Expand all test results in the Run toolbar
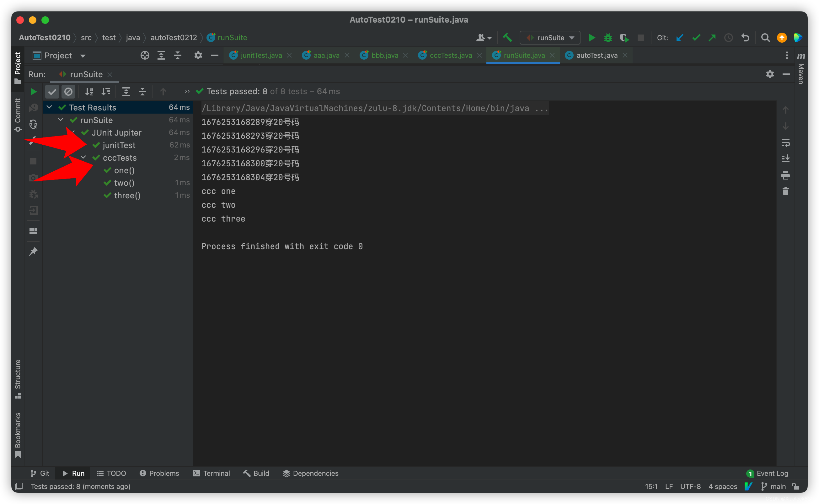The image size is (819, 504). coord(126,91)
